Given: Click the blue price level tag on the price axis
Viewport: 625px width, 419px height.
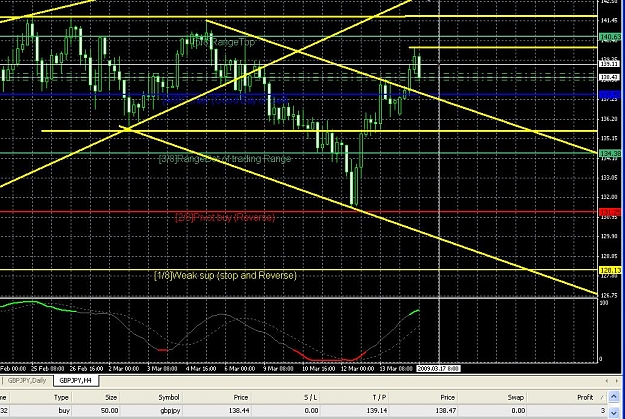Looking at the screenshot, I should click(610, 94).
